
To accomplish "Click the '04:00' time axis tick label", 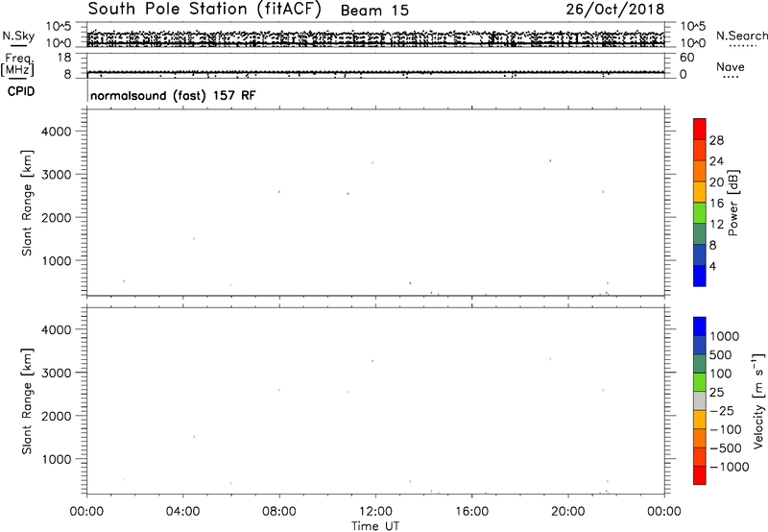I will pos(182,512).
